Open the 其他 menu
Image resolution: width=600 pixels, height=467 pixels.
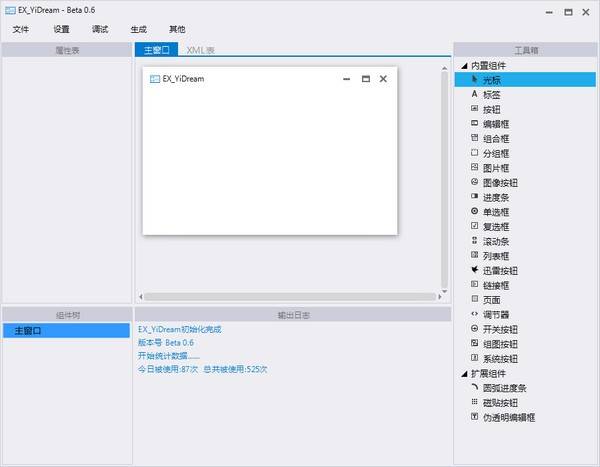tap(177, 29)
